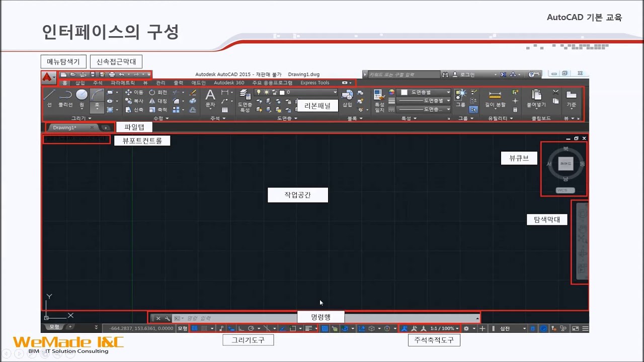This screenshot has width=644, height=362.
Task: Click the New file icon in Quick Access toolbar
Action: (x=63, y=74)
